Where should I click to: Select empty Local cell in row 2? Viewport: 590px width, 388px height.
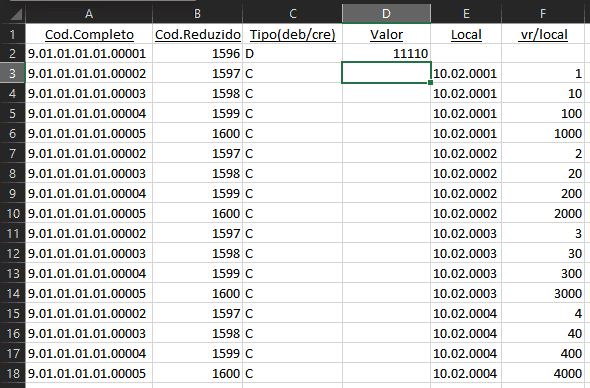466,53
